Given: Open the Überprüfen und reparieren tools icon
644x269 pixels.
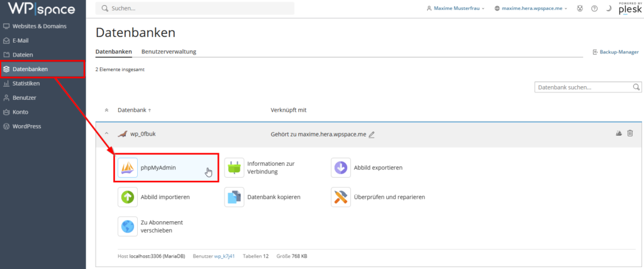Looking at the screenshot, I should (341, 197).
